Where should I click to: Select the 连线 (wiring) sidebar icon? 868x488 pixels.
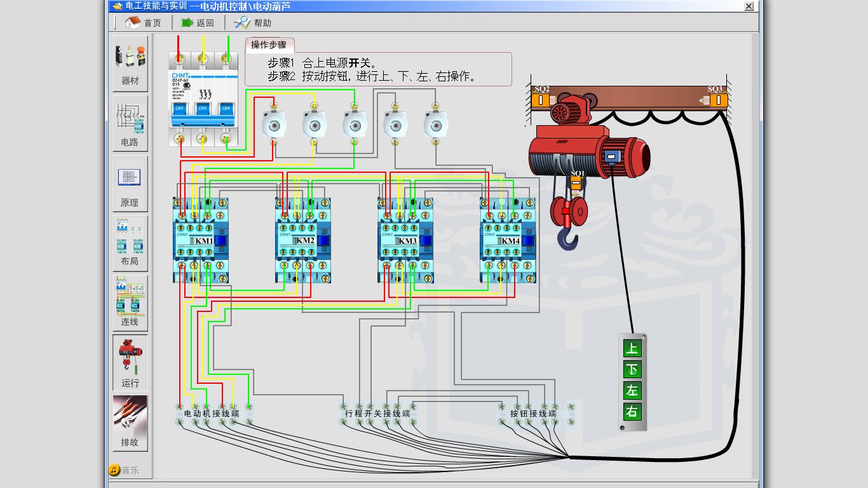point(130,302)
